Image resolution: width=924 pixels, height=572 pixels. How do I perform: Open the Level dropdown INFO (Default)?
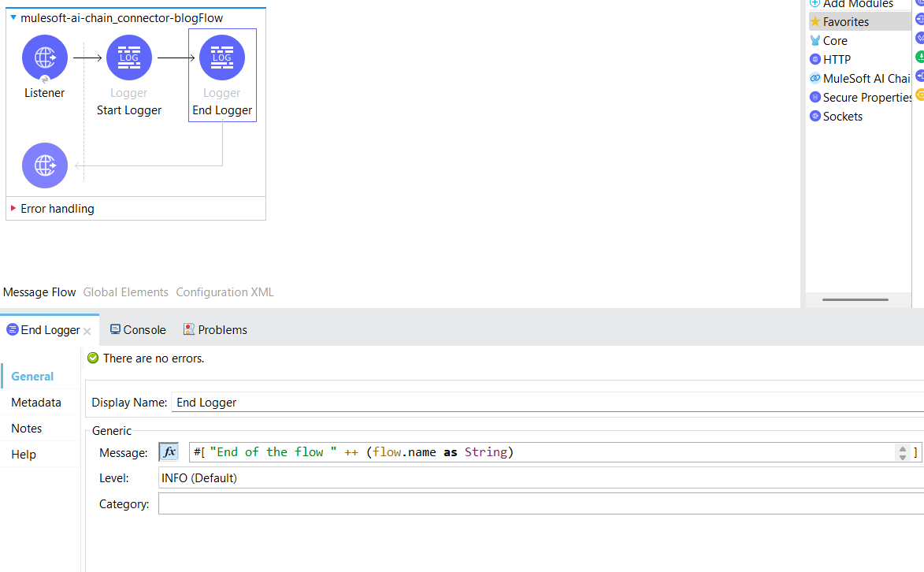(541, 478)
